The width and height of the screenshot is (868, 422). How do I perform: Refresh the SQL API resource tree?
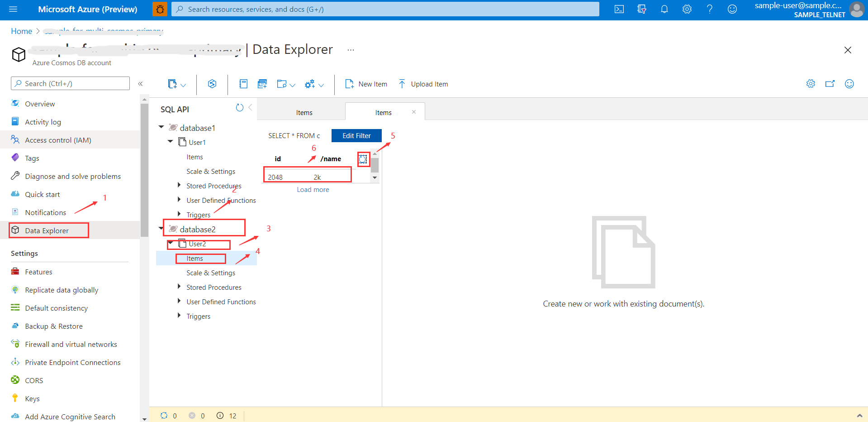click(x=240, y=108)
